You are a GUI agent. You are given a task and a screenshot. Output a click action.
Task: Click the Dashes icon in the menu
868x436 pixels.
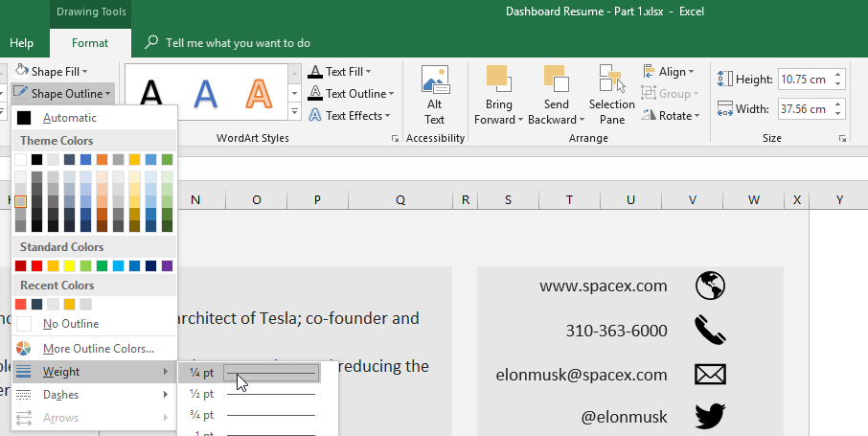(x=24, y=395)
